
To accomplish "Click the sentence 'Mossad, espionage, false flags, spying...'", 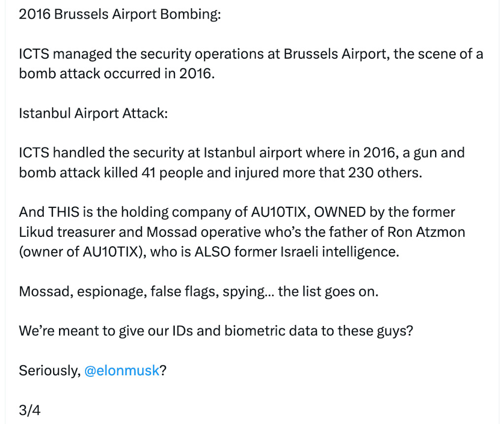I will pyautogui.click(x=199, y=292).
